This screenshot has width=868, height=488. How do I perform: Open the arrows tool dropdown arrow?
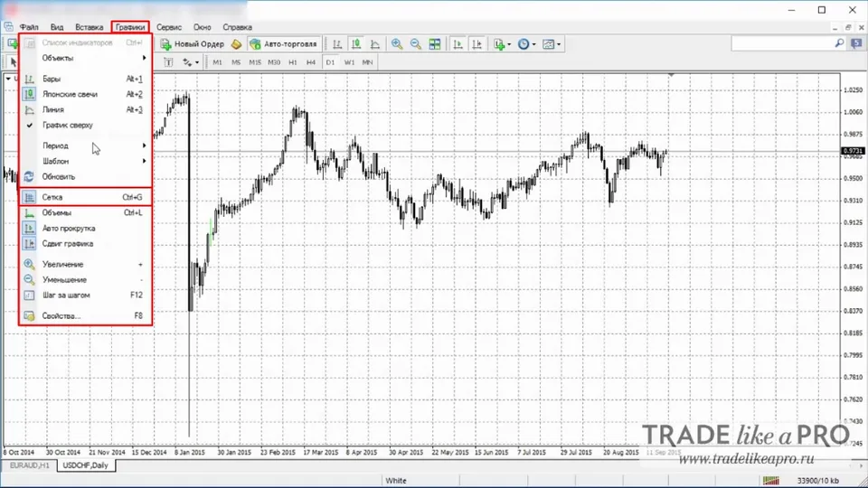(x=197, y=62)
